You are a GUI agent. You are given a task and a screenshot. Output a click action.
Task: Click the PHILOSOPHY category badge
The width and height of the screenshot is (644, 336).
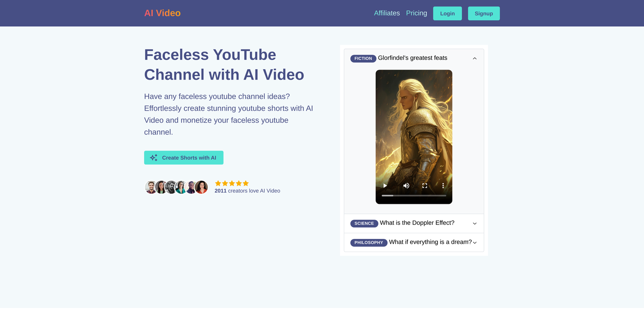(369, 242)
